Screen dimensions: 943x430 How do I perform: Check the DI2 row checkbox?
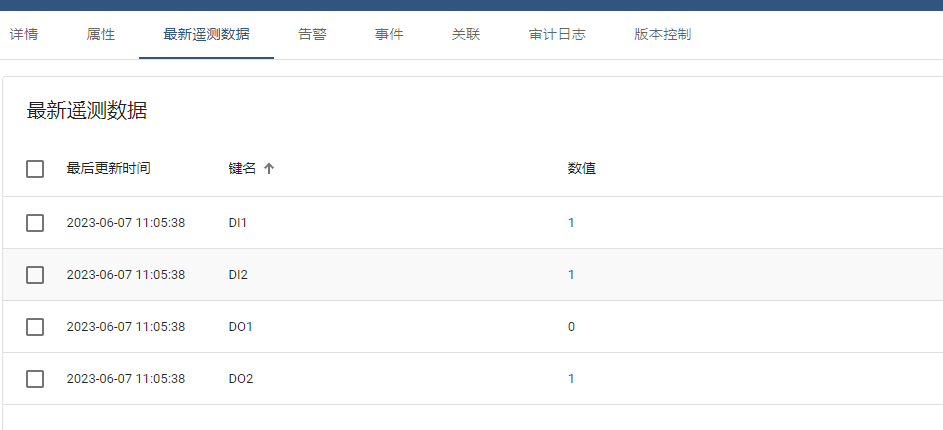pyautogui.click(x=35, y=275)
